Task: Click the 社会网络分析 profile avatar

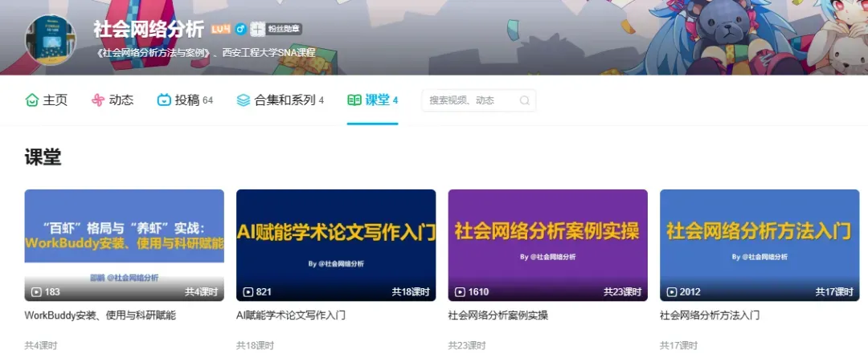Action: pos(51,41)
